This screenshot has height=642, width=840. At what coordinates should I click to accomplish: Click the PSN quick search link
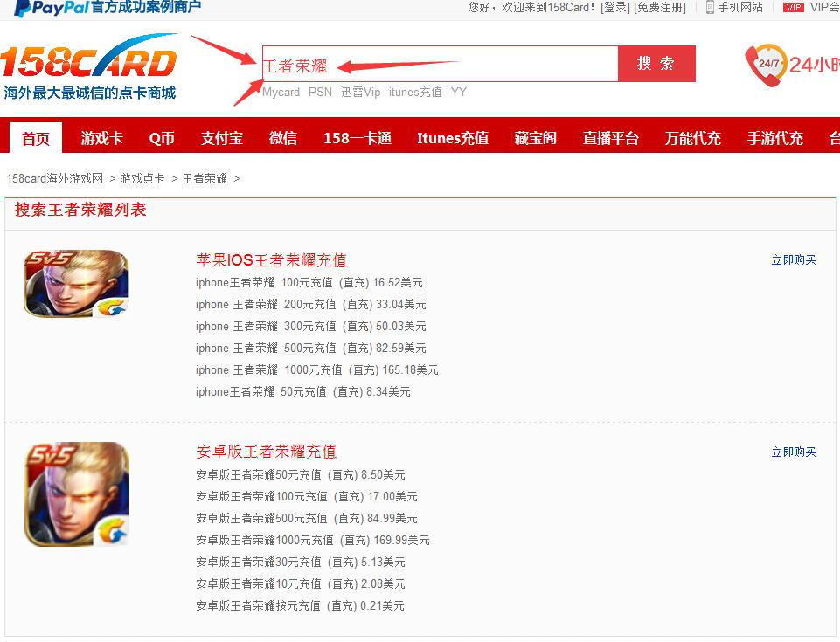[x=320, y=92]
